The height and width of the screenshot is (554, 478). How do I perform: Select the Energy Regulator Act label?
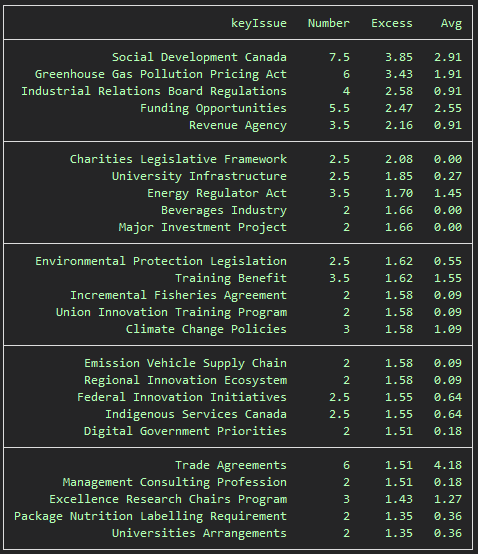217,193
